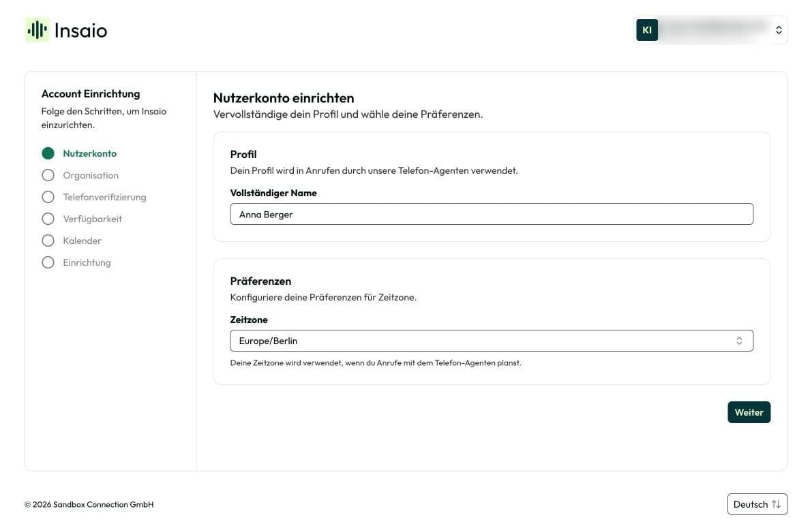Screen dimensions: 812x526
Task: Click the arrows icon beside Deutsch
Action: pyautogui.click(x=776, y=504)
